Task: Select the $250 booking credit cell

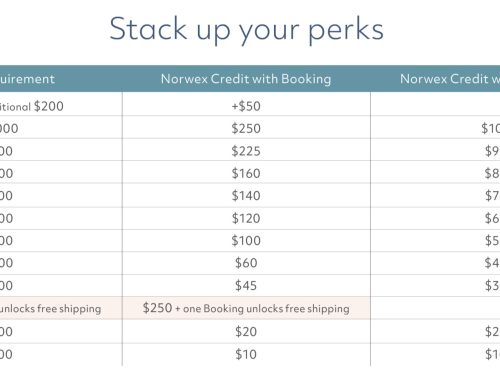Action: (x=246, y=128)
